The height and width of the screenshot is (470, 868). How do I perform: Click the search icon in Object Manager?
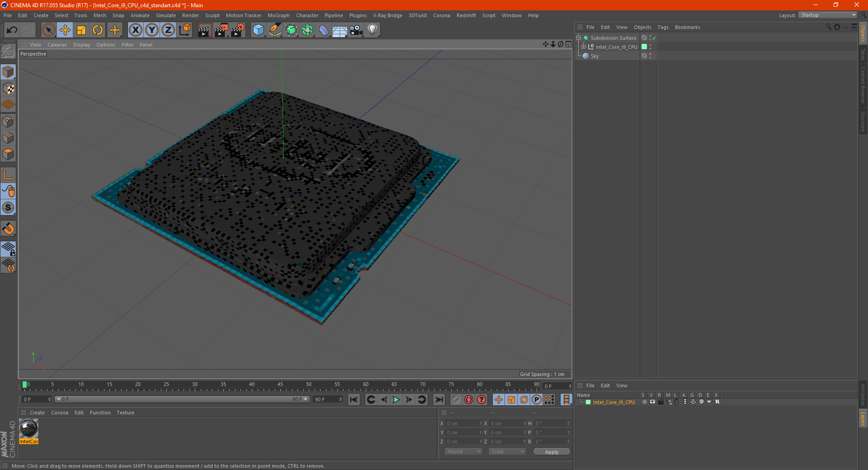829,27
